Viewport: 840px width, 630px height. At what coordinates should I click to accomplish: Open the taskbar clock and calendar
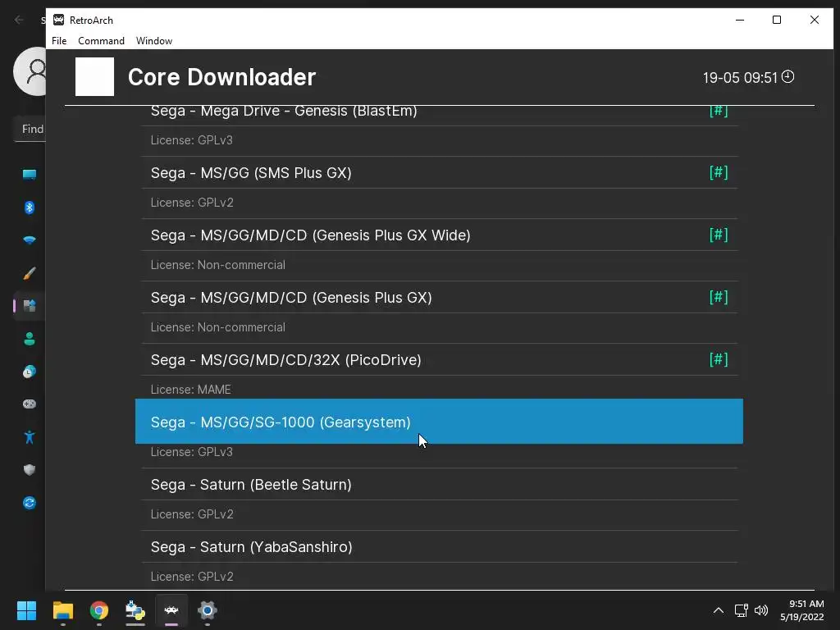pos(801,610)
